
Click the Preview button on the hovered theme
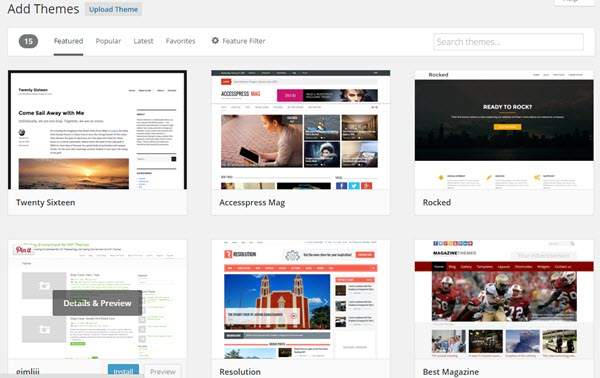click(x=163, y=371)
